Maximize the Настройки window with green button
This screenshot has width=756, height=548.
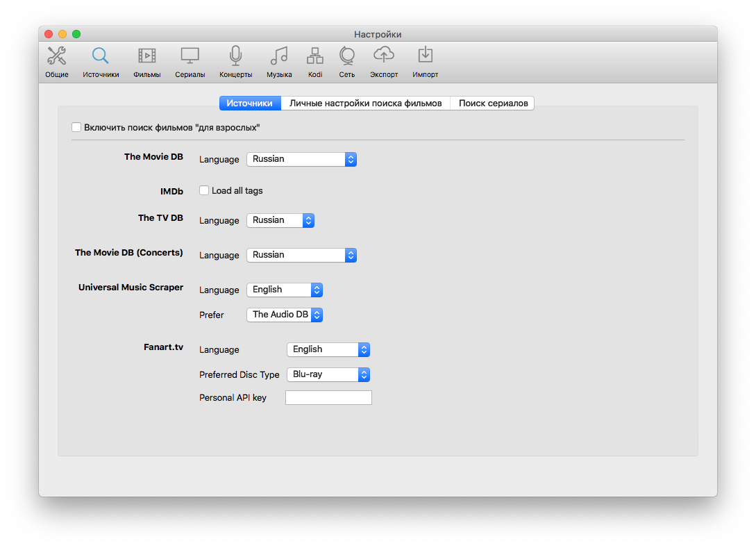(x=76, y=34)
